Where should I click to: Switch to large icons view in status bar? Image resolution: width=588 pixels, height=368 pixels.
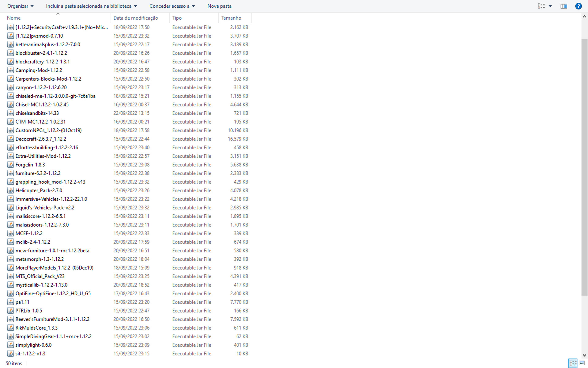pos(582,363)
